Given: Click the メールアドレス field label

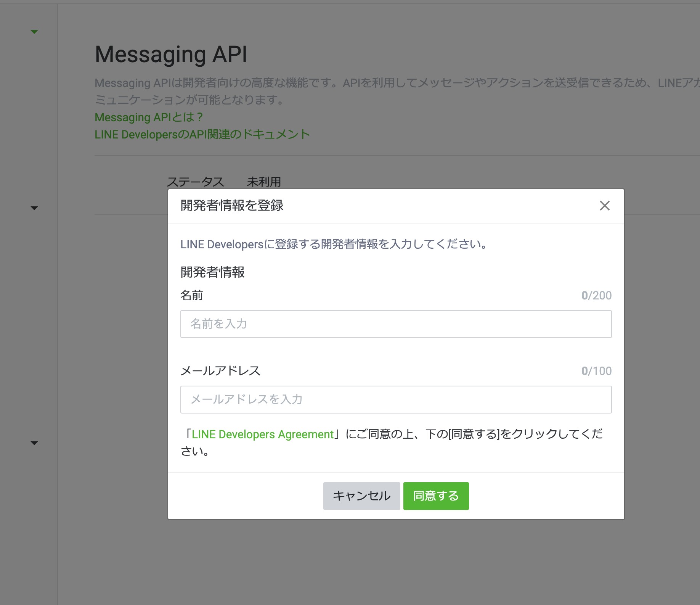Looking at the screenshot, I should pyautogui.click(x=220, y=370).
